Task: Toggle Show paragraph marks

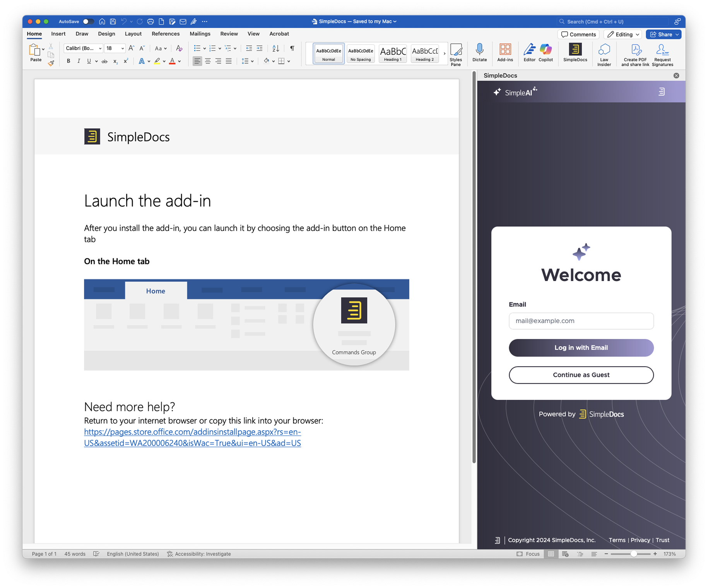Action: (x=292, y=48)
